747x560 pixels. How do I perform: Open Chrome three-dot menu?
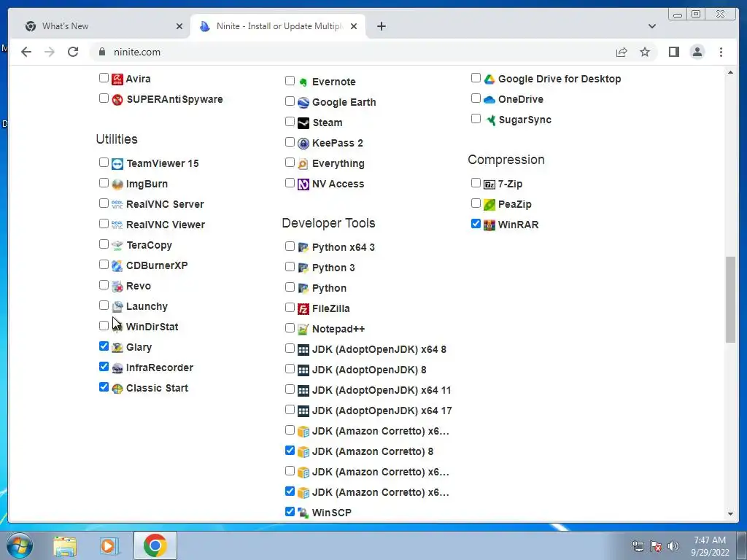[x=721, y=52]
